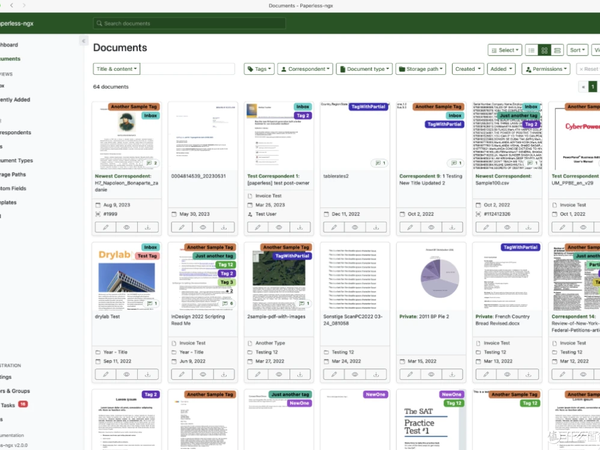Edit the drylab Test document
The image size is (600, 450).
[x=106, y=374]
